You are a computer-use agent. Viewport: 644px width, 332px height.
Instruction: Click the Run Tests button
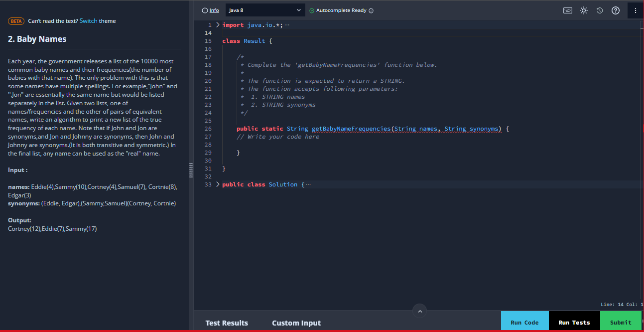(574, 322)
